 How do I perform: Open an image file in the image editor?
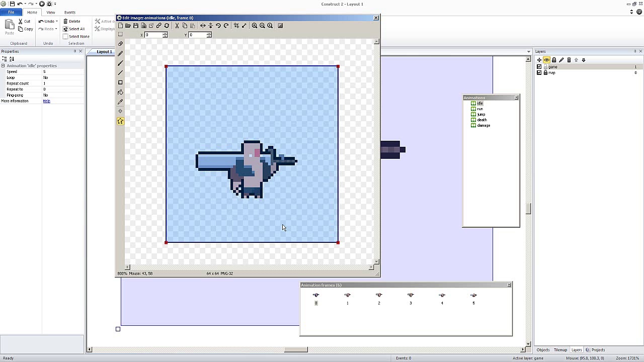(128, 26)
